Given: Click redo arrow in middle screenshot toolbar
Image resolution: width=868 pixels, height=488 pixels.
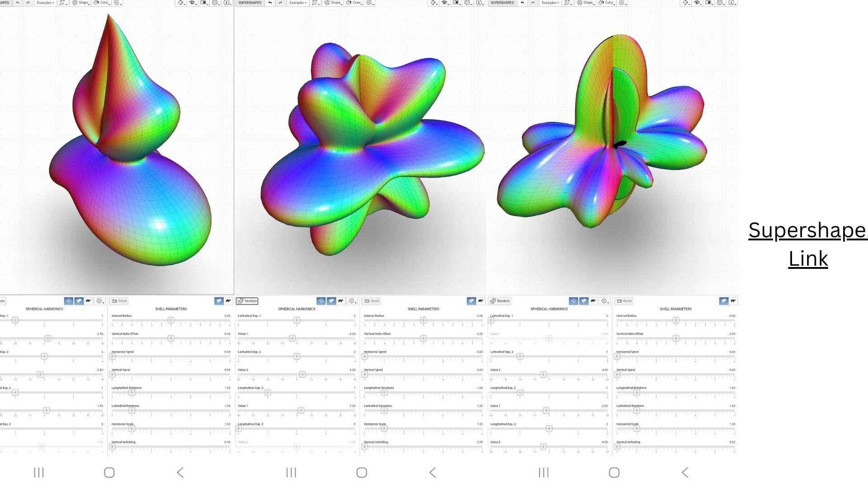Looking at the screenshot, I should pyautogui.click(x=280, y=3).
